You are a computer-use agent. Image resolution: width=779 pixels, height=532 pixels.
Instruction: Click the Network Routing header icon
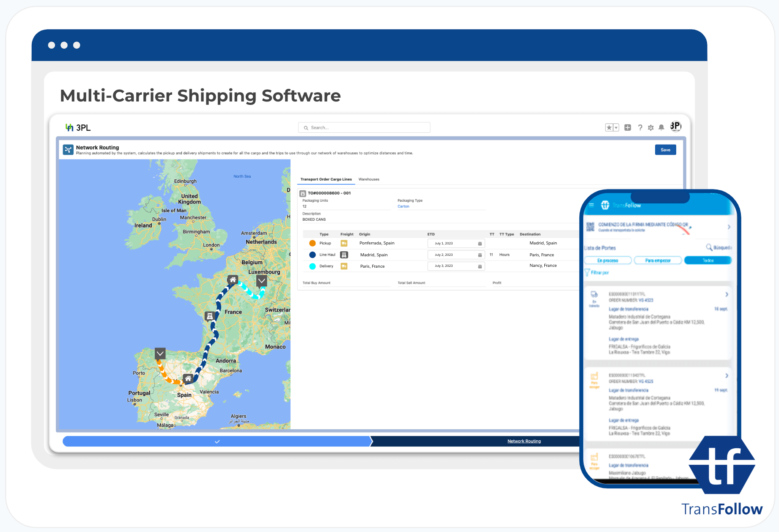68,150
